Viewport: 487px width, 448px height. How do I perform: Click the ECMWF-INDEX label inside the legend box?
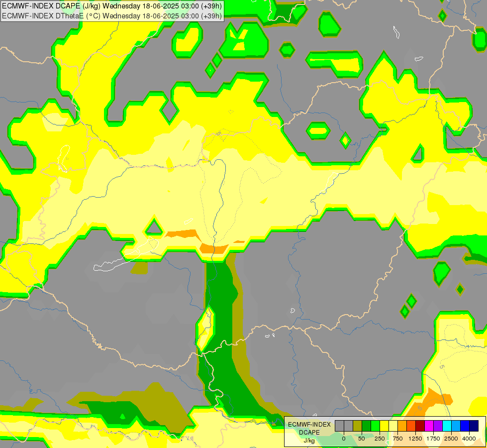(x=309, y=425)
